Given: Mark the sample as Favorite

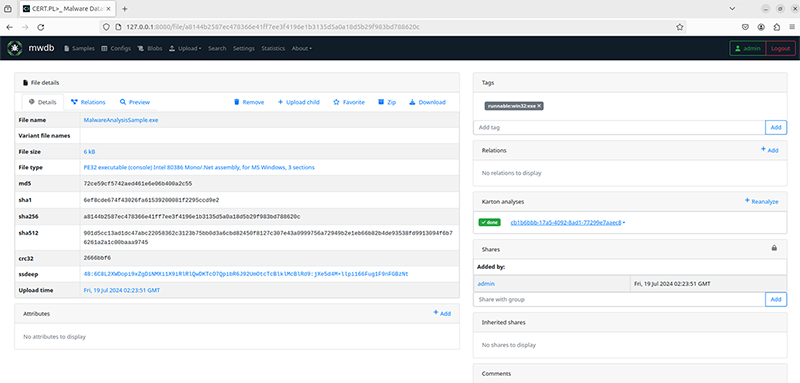Looking at the screenshot, I should point(349,102).
